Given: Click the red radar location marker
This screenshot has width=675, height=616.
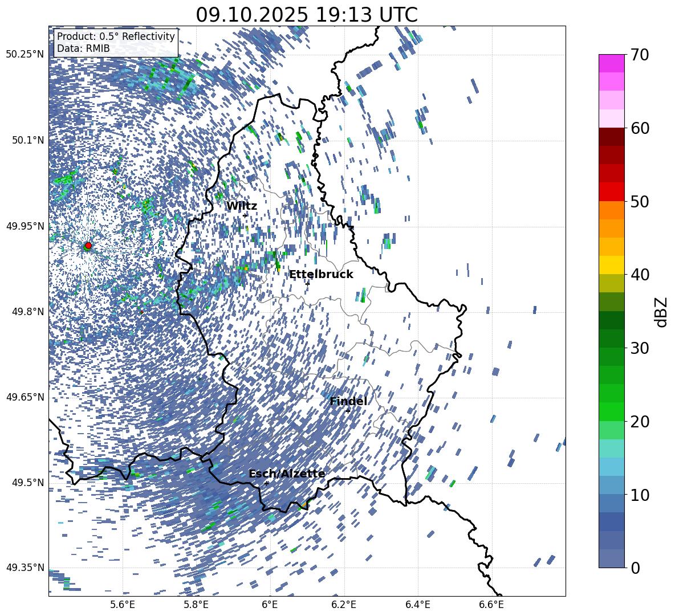Looking at the screenshot, I should 88,245.
